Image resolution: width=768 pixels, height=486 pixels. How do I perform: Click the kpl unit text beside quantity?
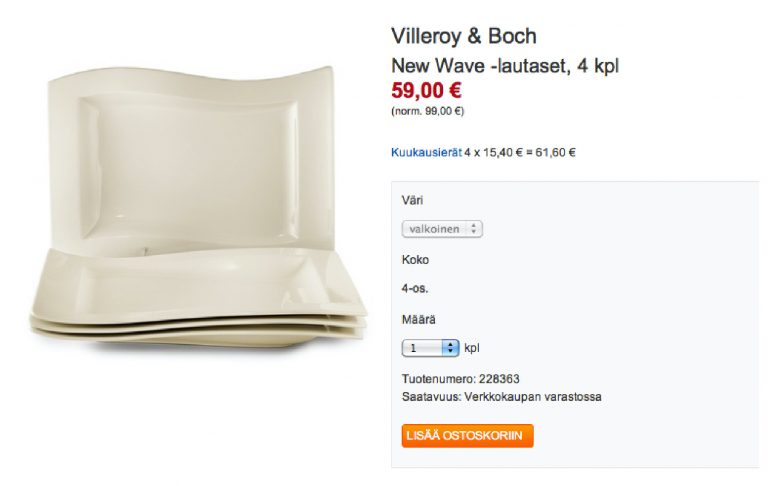472,348
